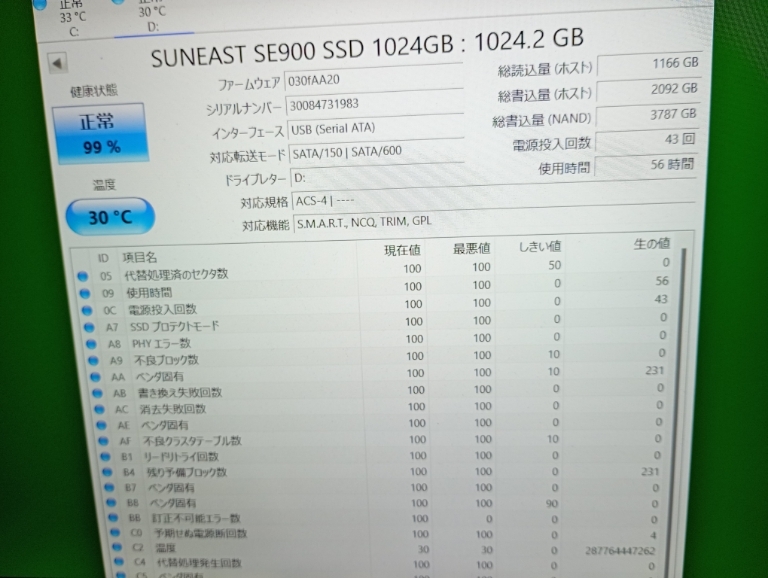The height and width of the screenshot is (578, 768).
Task: Click status dot of attribute AC row
Action: [x=99, y=409]
